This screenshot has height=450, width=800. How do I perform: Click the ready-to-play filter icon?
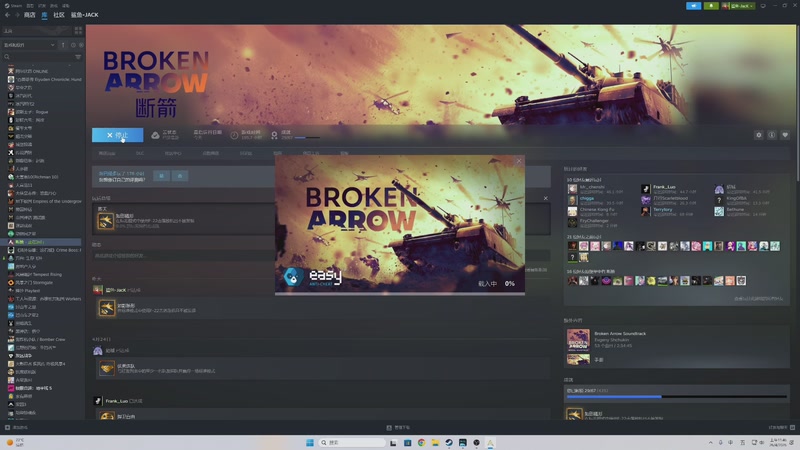(x=81, y=45)
